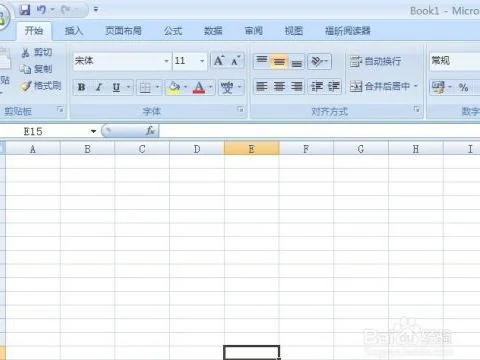Align text left
This screenshot has width=480, height=360.
262,87
